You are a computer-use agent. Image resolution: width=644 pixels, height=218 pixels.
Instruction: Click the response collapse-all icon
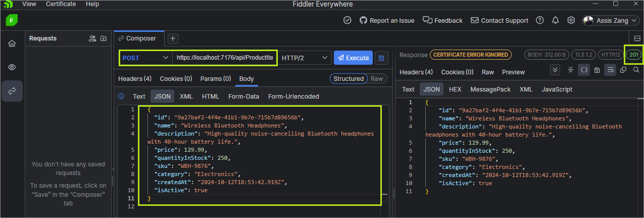pyautogui.click(x=571, y=70)
